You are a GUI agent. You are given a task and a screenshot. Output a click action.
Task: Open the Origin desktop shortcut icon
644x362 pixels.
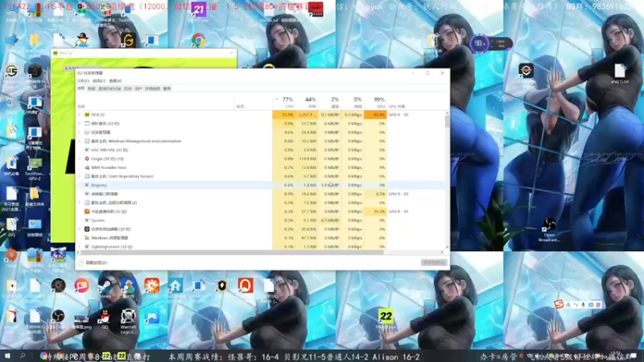click(x=11, y=257)
